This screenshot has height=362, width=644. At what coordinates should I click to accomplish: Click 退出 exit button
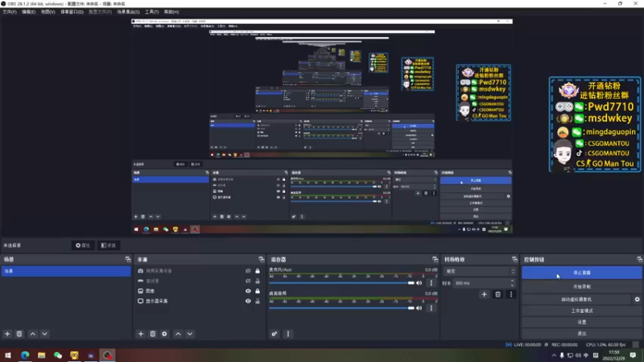581,334
